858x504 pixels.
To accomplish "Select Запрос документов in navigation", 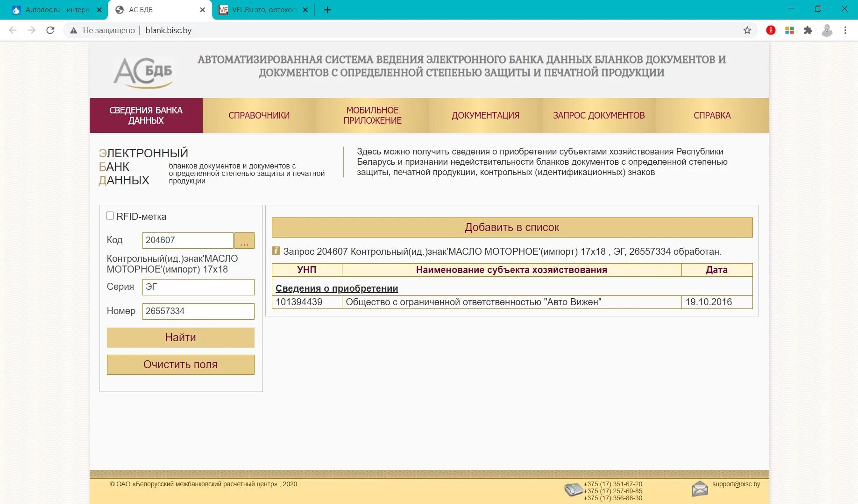I will click(x=599, y=115).
